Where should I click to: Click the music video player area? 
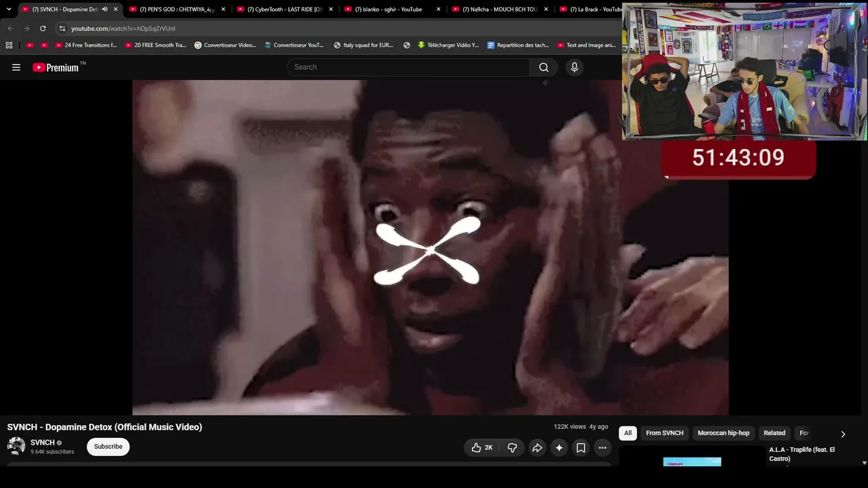[x=431, y=247]
